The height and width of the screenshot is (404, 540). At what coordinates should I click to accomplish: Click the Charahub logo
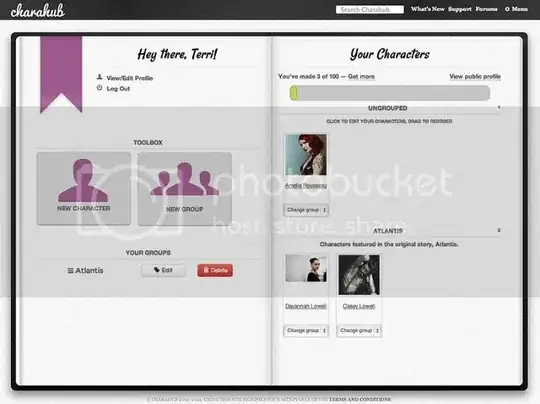(38, 10)
